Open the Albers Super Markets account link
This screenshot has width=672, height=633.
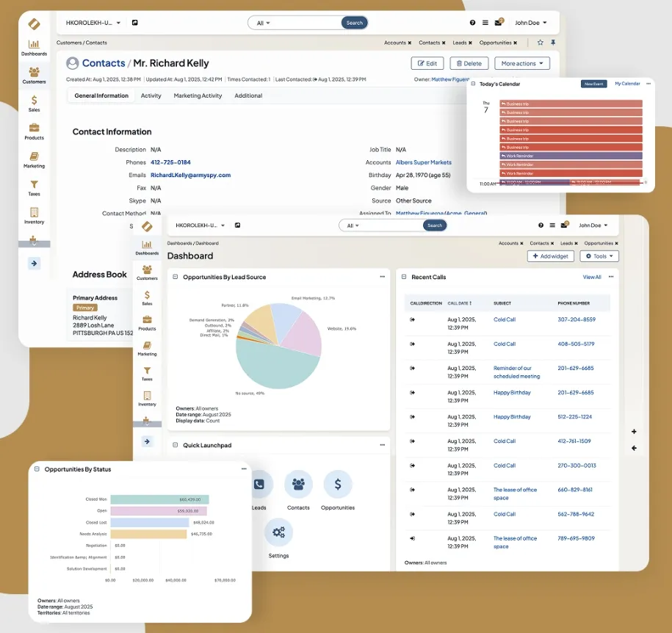pos(424,162)
